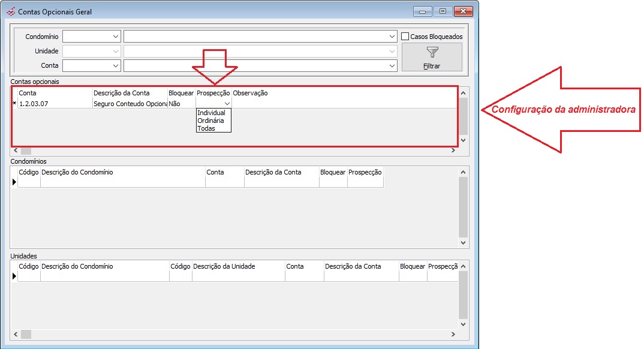The height and width of the screenshot is (349, 644).
Task: Open the Conta code dropdown
Action: tap(115, 65)
